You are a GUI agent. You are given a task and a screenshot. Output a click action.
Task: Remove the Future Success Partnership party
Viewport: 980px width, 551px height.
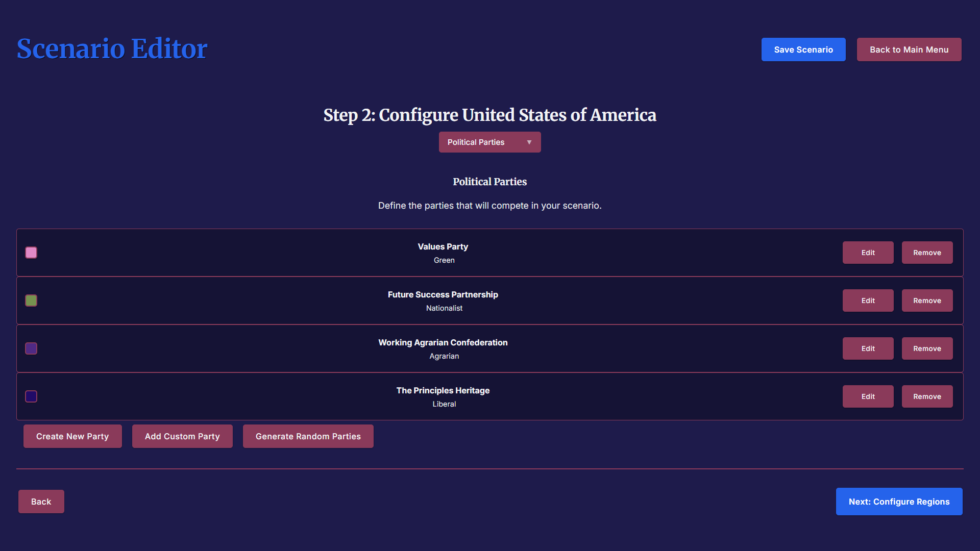927,300
